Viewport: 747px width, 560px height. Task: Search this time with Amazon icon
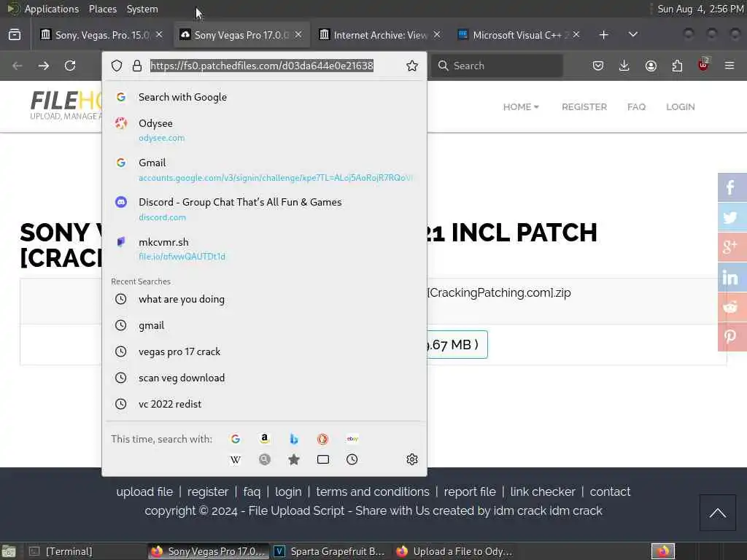pos(265,439)
